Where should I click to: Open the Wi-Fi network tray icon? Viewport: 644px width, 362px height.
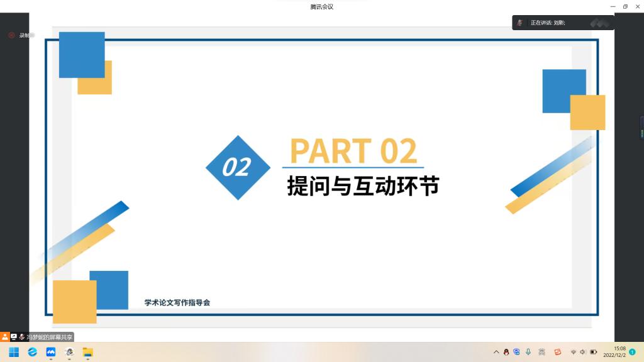pyautogui.click(x=573, y=352)
